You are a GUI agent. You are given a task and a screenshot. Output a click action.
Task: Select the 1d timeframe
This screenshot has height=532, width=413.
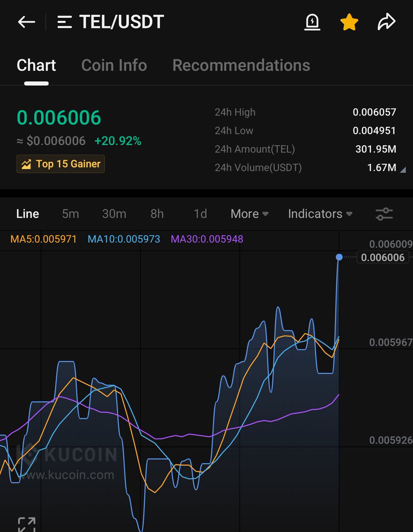coord(201,214)
